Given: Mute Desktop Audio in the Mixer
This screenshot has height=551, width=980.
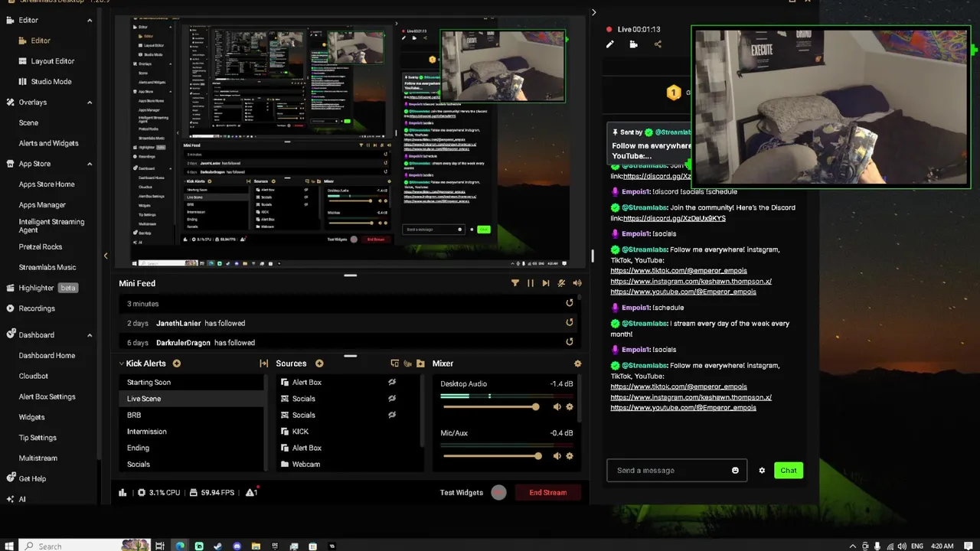Looking at the screenshot, I should 557,407.
